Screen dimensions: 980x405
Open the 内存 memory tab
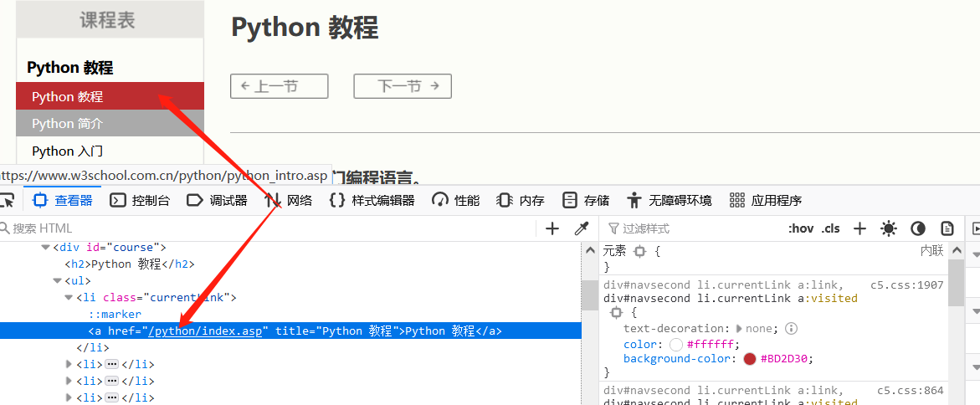click(520, 201)
